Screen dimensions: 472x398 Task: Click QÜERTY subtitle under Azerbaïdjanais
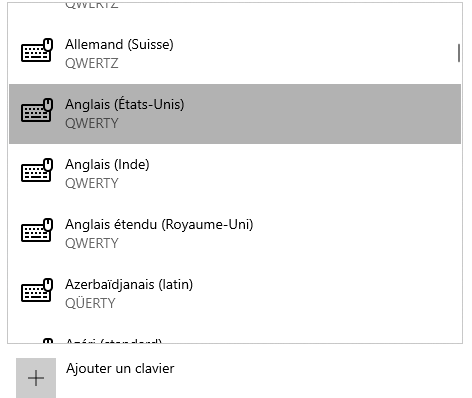90,303
